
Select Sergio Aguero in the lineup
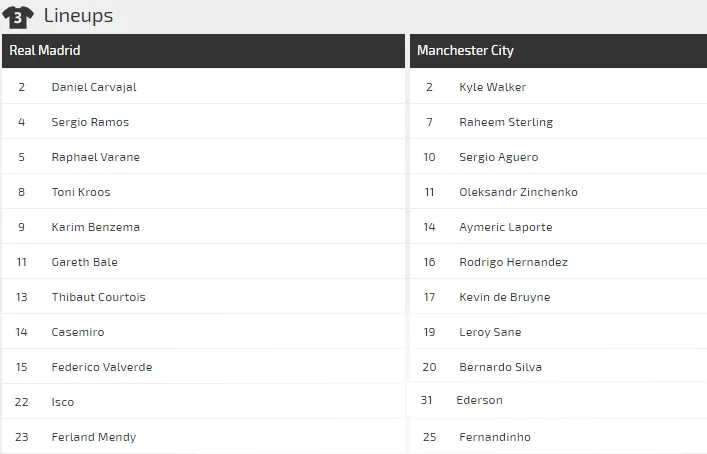point(498,157)
